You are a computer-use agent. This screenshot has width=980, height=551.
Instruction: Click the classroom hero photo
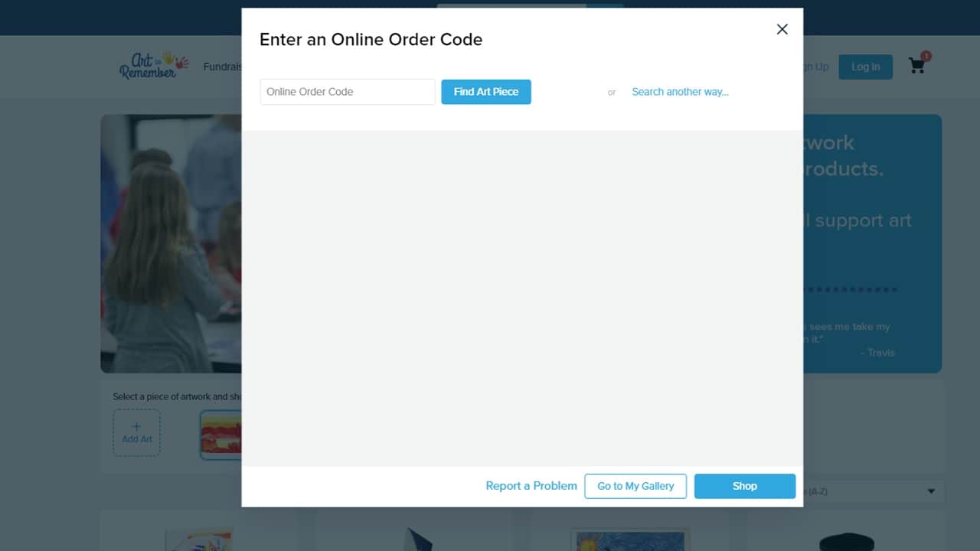[171, 243]
